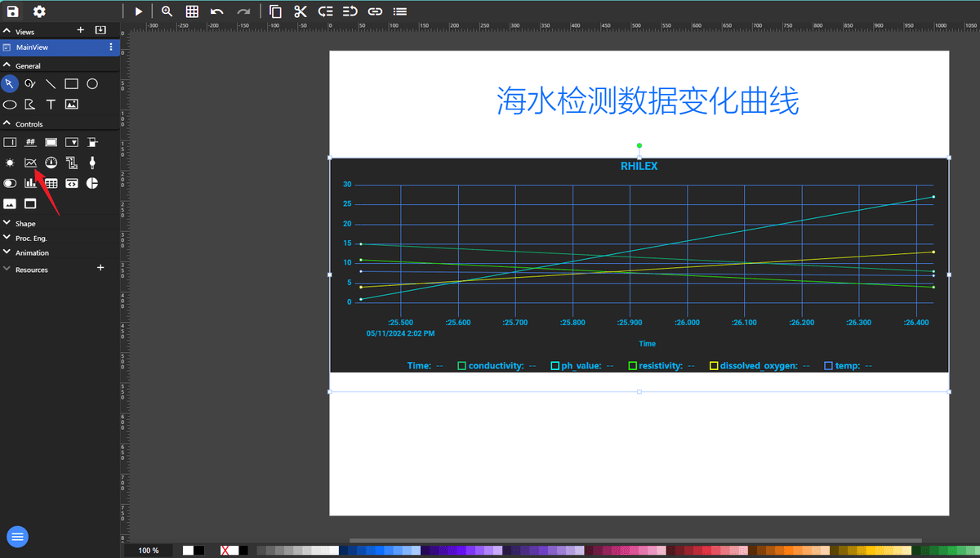Pick the window panel control
Image resolution: width=980 pixels, height=558 pixels.
click(x=30, y=203)
